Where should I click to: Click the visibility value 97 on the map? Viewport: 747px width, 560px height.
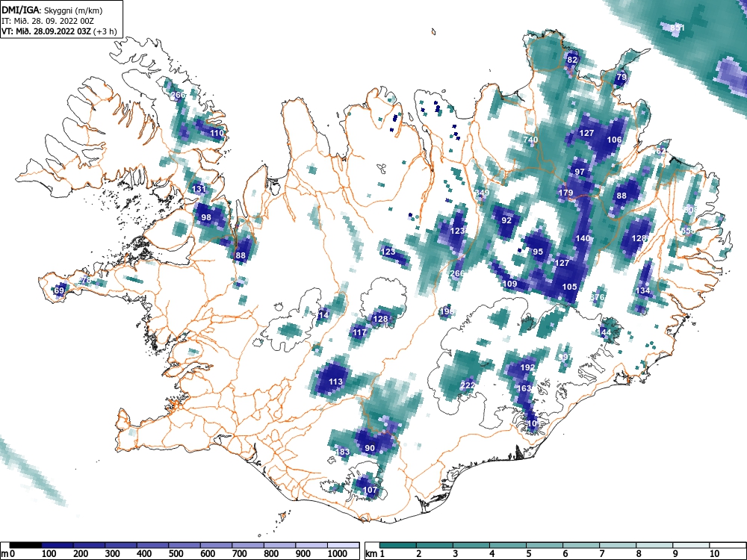point(580,172)
